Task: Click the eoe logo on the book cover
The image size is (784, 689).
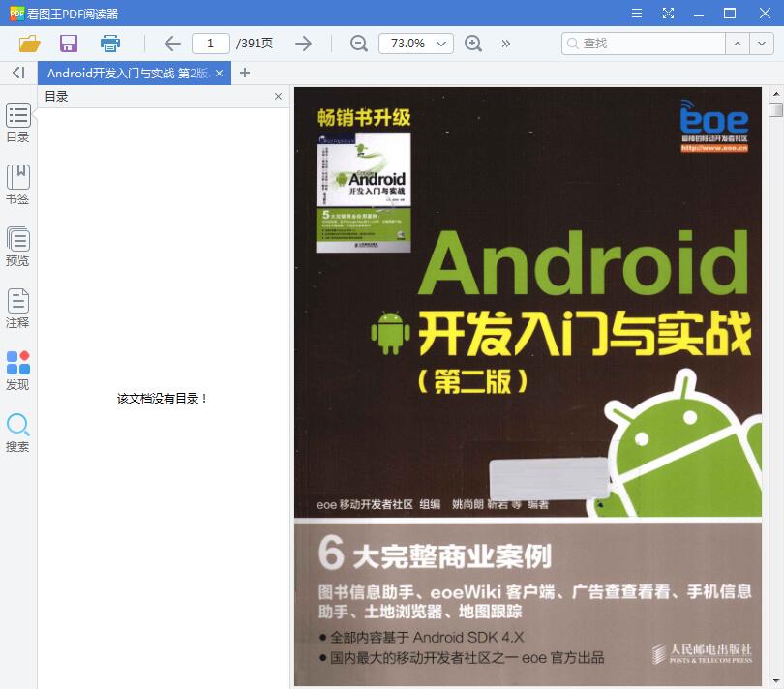Action: tap(713, 125)
